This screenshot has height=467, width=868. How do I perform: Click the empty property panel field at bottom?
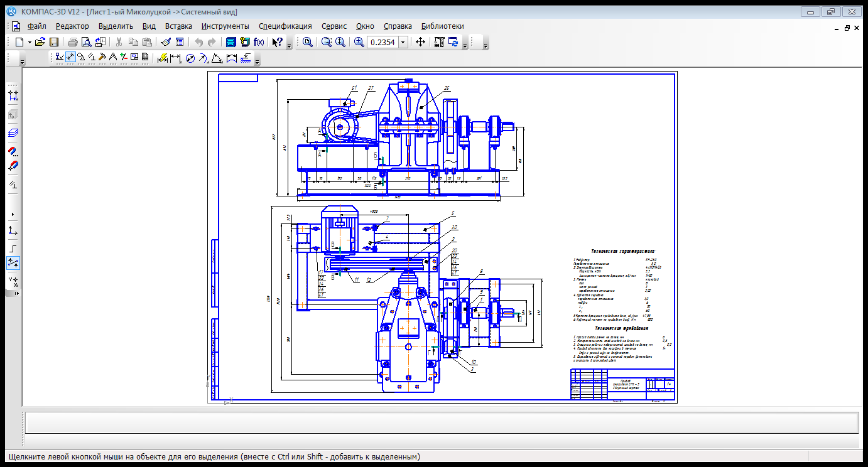(441, 422)
